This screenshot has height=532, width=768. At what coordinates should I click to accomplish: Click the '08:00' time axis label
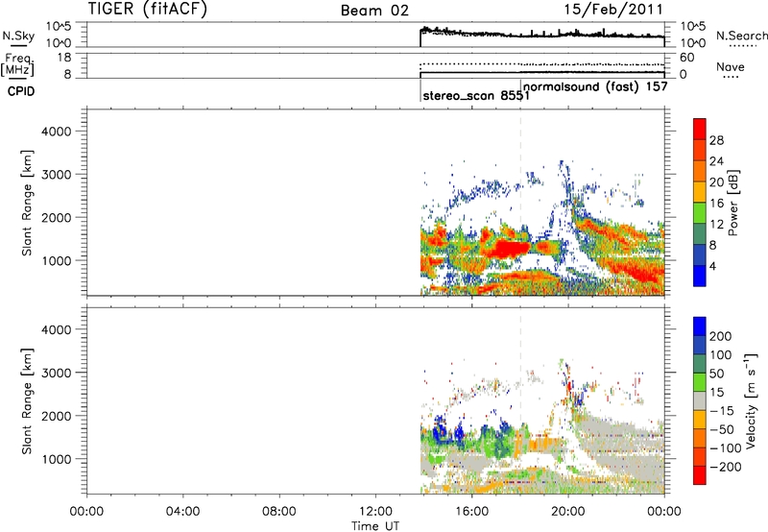pyautogui.click(x=279, y=512)
